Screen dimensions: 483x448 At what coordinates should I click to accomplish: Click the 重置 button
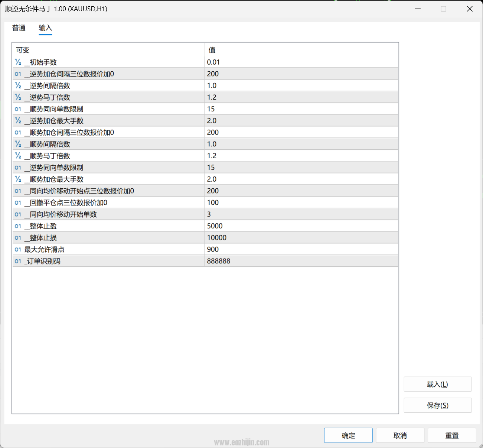[452, 435]
